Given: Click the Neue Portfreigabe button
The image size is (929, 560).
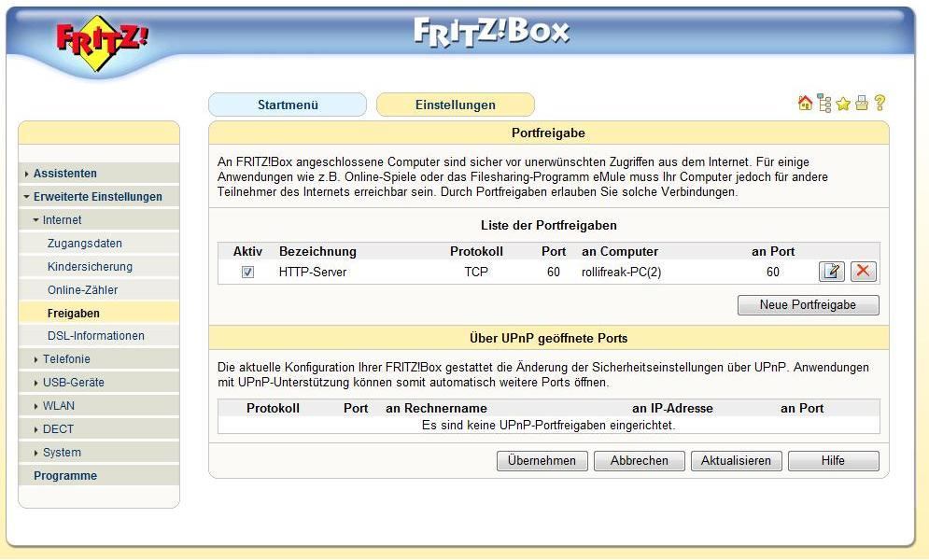Looking at the screenshot, I should click(x=809, y=305).
